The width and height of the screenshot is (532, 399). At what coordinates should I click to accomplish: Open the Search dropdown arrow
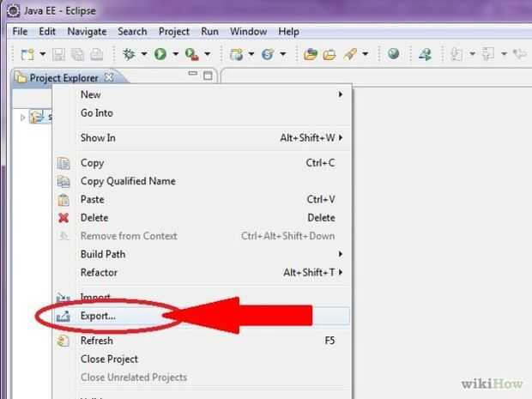[x=366, y=53]
